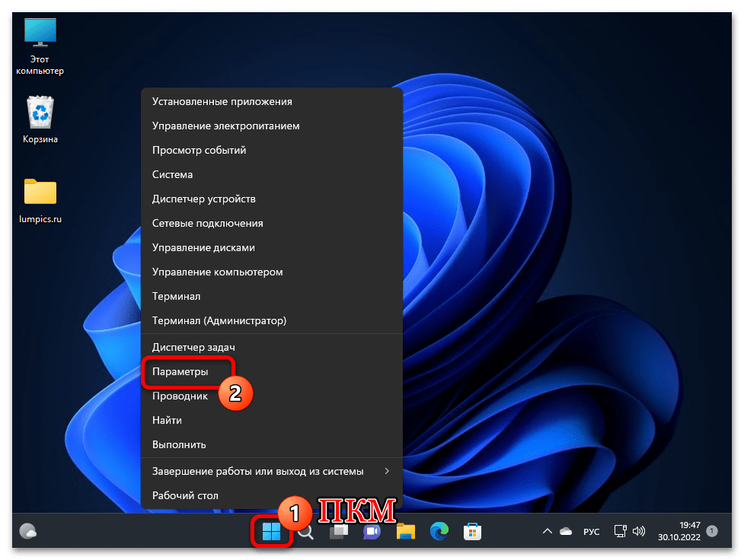The width and height of the screenshot is (744, 560).
Task: Choose Параметры in the context menu
Action: point(180,371)
